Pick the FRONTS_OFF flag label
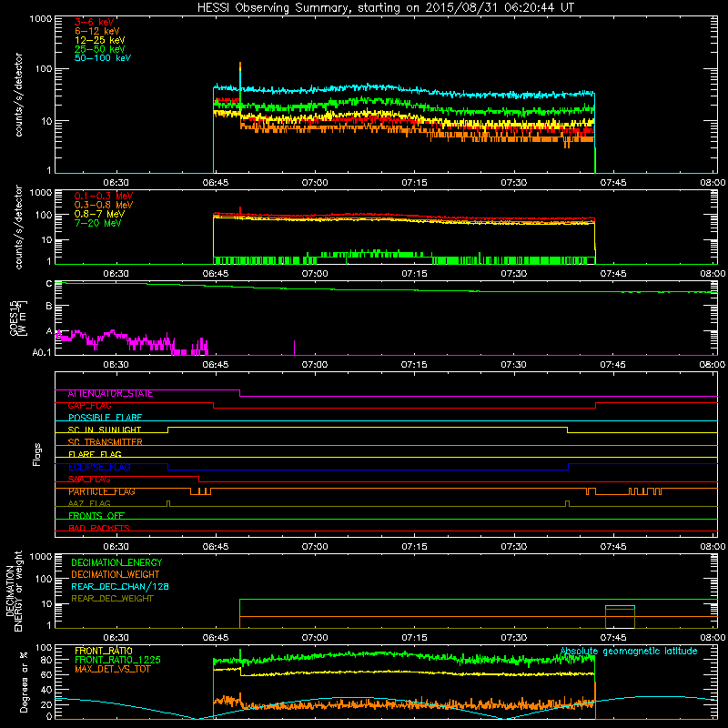The width and height of the screenshot is (728, 728). pyautogui.click(x=96, y=516)
